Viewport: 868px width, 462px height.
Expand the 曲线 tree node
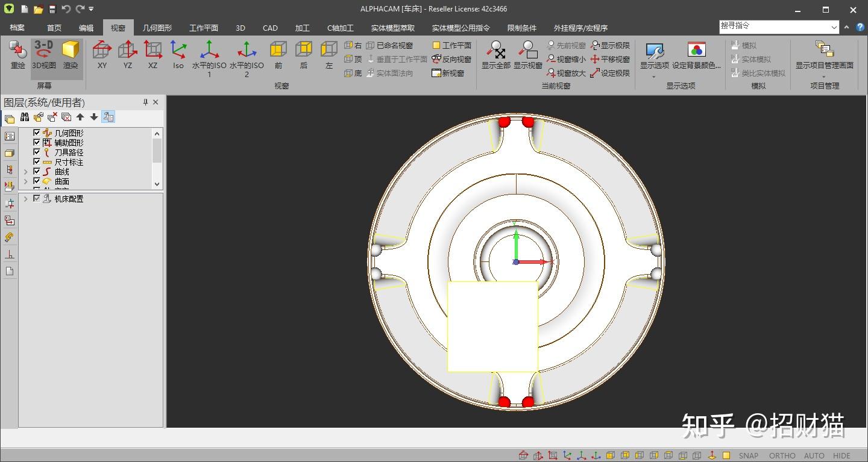click(x=25, y=172)
